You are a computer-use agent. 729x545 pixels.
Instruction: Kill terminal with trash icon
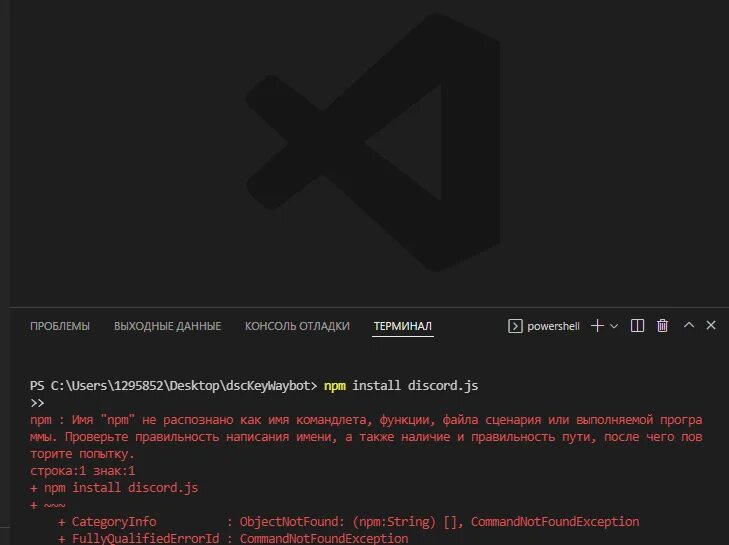663,326
